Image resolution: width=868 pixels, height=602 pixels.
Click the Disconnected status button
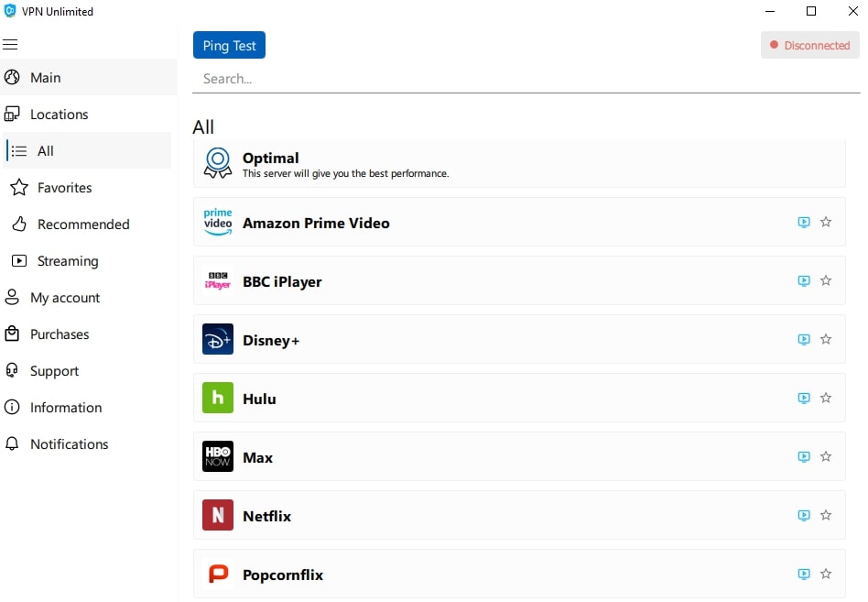810,45
